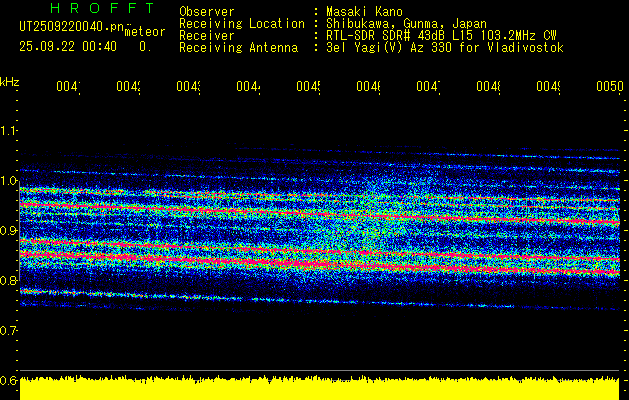This screenshot has height=400, width=629.
Task: Click the 0.9 kHz axis tick
Action: [x=9, y=231]
